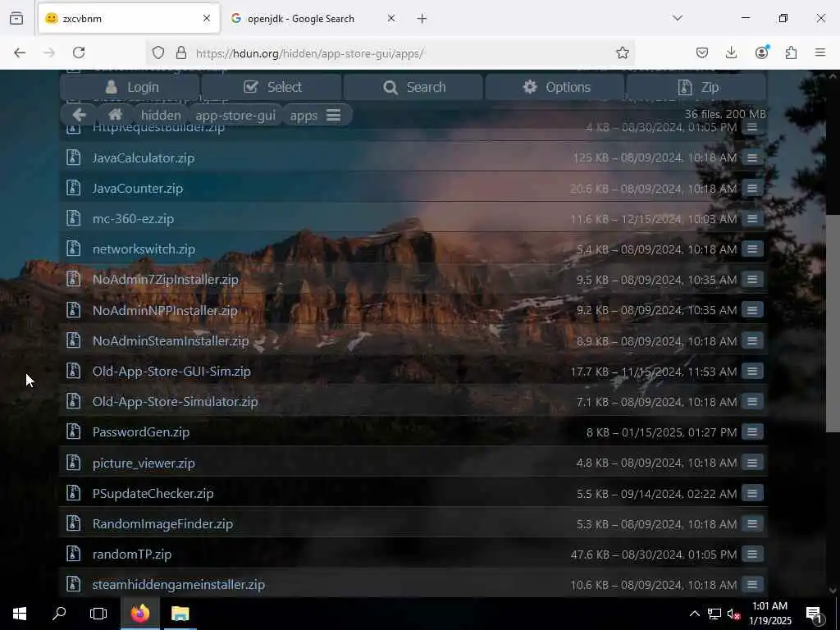The height and width of the screenshot is (630, 840).
Task: Open the steamhiddengameinstaller.zip file link
Action: 178,584
